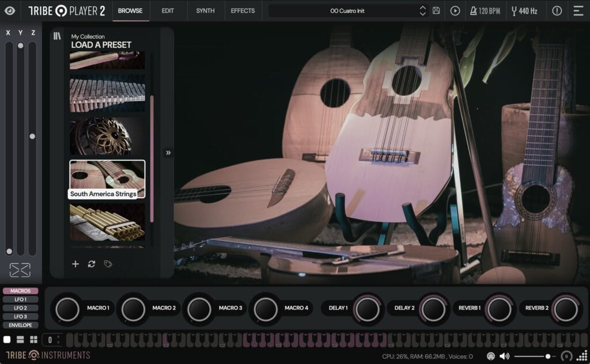Select the single-pane layout view

(7, 340)
